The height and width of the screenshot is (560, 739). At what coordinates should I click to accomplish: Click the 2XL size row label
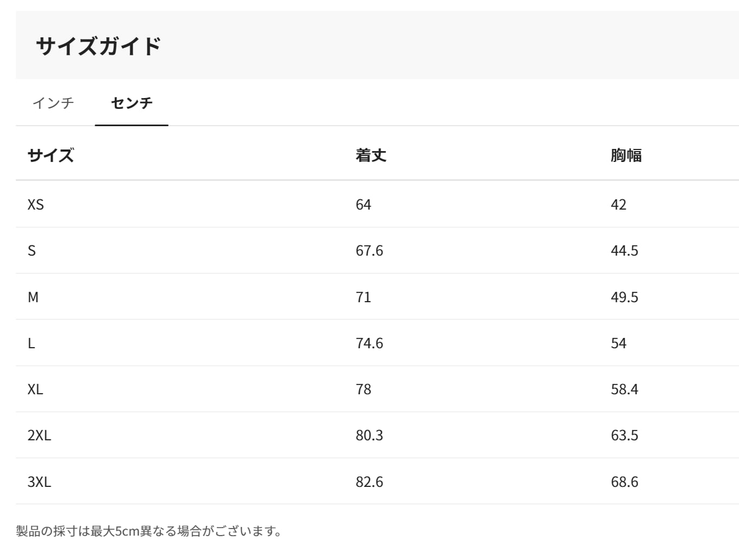point(39,435)
